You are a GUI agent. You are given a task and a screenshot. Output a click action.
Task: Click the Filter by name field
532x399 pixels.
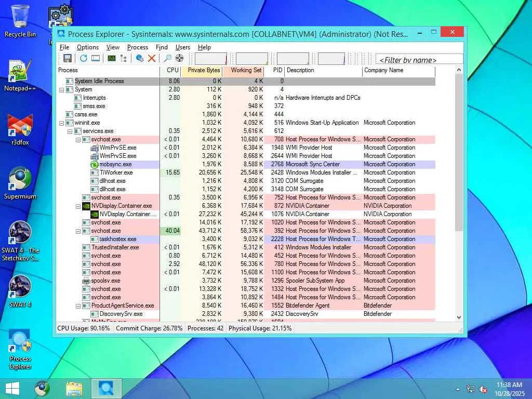click(x=419, y=59)
